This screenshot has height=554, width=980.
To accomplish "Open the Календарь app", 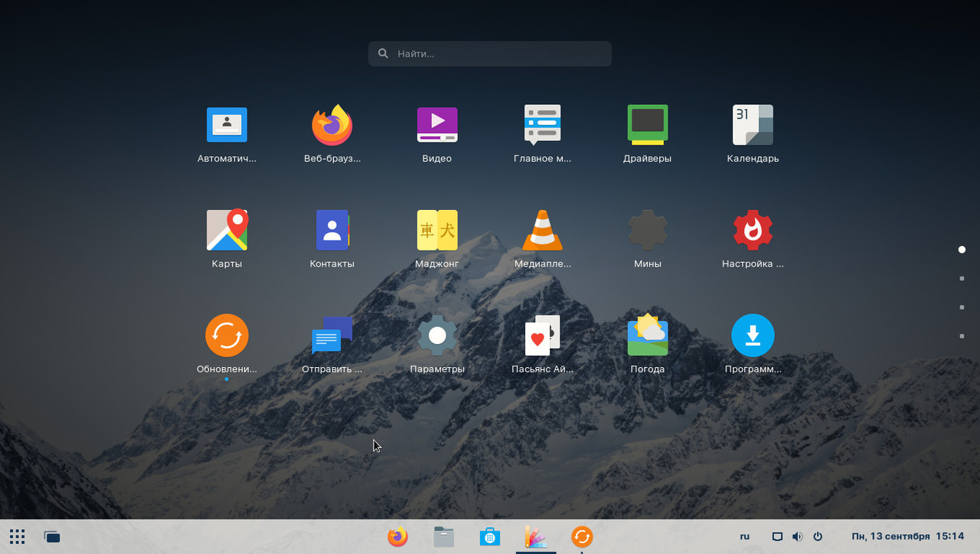I will tap(753, 125).
